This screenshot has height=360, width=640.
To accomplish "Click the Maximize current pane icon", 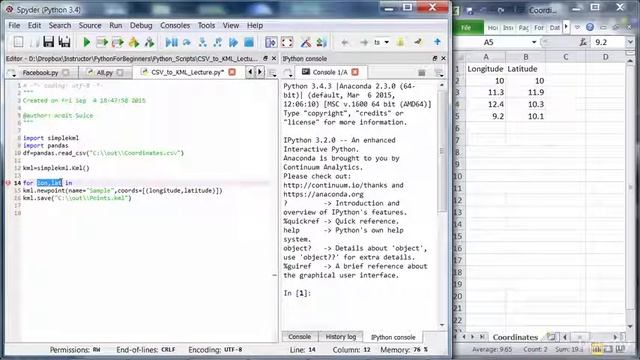I will pyautogui.click(x=271, y=42).
